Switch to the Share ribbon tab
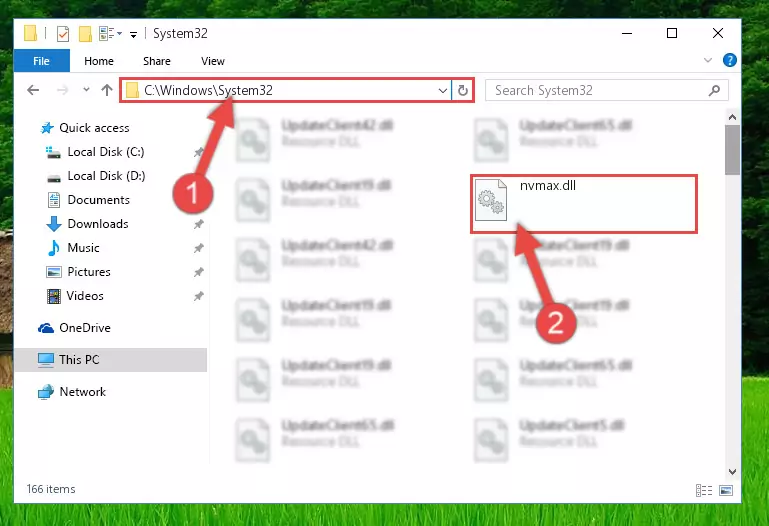Screen dimensions: 769x526 [x=157, y=61]
